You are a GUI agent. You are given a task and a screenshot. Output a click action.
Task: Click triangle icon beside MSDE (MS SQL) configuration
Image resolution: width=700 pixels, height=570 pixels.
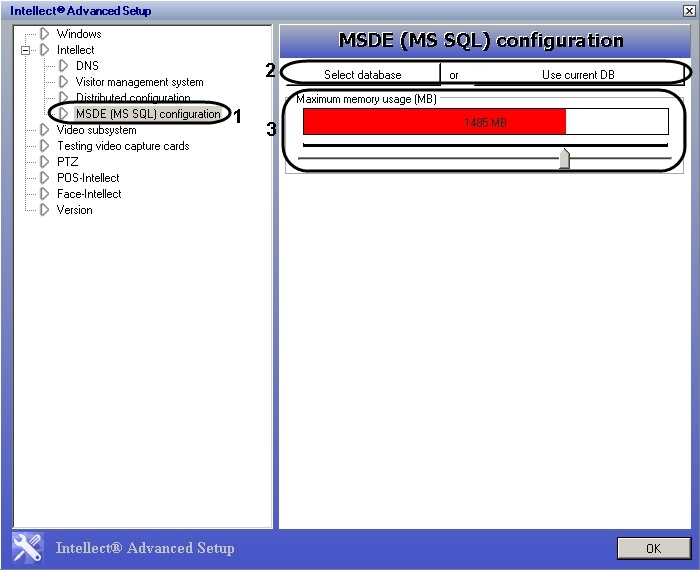click(63, 114)
